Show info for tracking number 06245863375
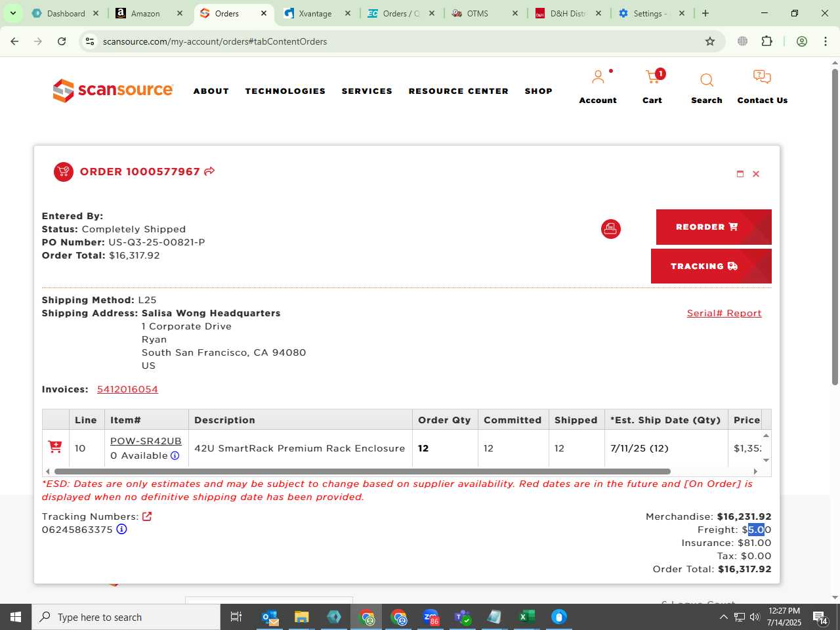 pos(121,529)
